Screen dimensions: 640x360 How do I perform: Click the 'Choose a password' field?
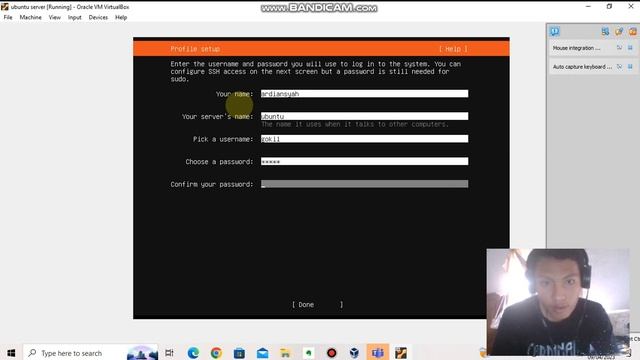pyautogui.click(x=364, y=162)
